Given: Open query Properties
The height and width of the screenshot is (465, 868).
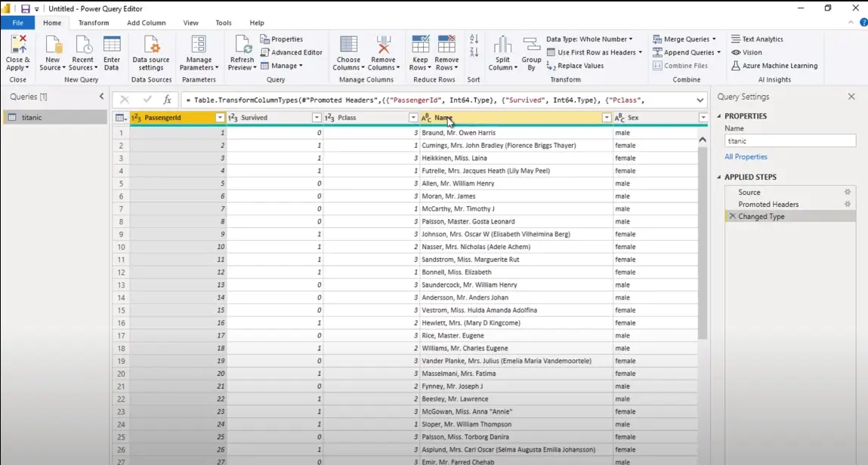Looking at the screenshot, I should coord(281,39).
